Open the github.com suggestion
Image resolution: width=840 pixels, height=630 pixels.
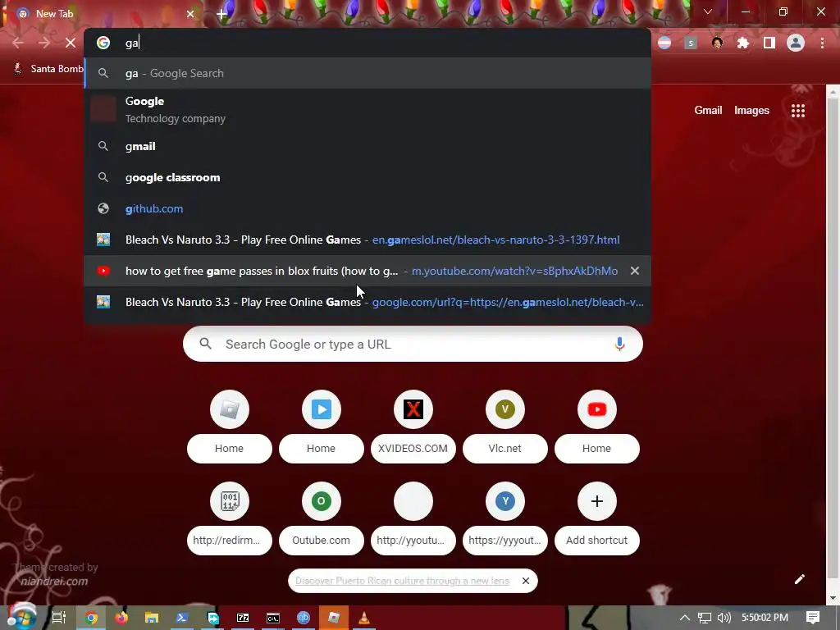367,208
